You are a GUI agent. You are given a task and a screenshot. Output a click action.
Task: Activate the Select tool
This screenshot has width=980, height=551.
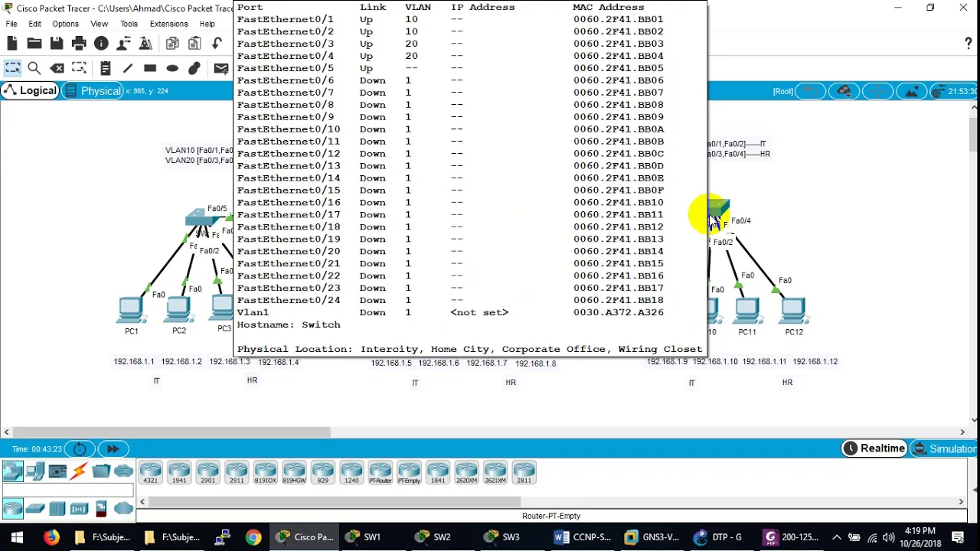[12, 69]
